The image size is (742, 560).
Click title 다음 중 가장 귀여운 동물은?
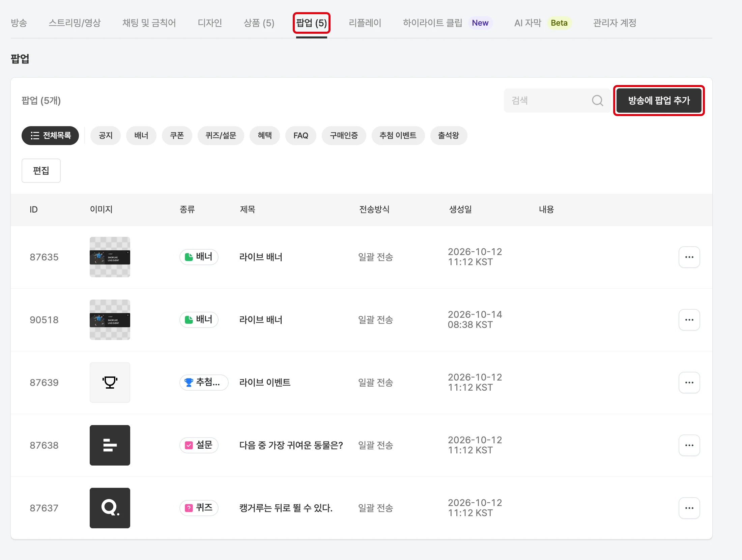(291, 445)
